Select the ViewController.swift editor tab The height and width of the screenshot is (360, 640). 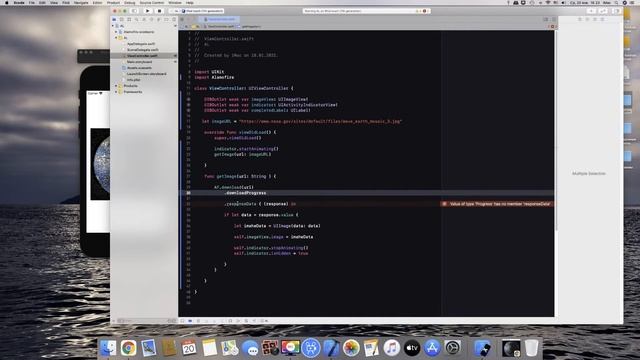point(220,19)
